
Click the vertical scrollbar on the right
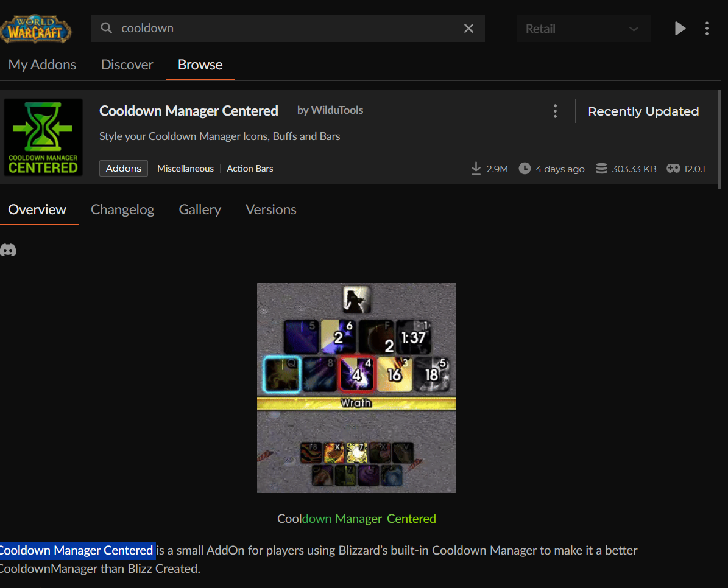[x=719, y=139]
